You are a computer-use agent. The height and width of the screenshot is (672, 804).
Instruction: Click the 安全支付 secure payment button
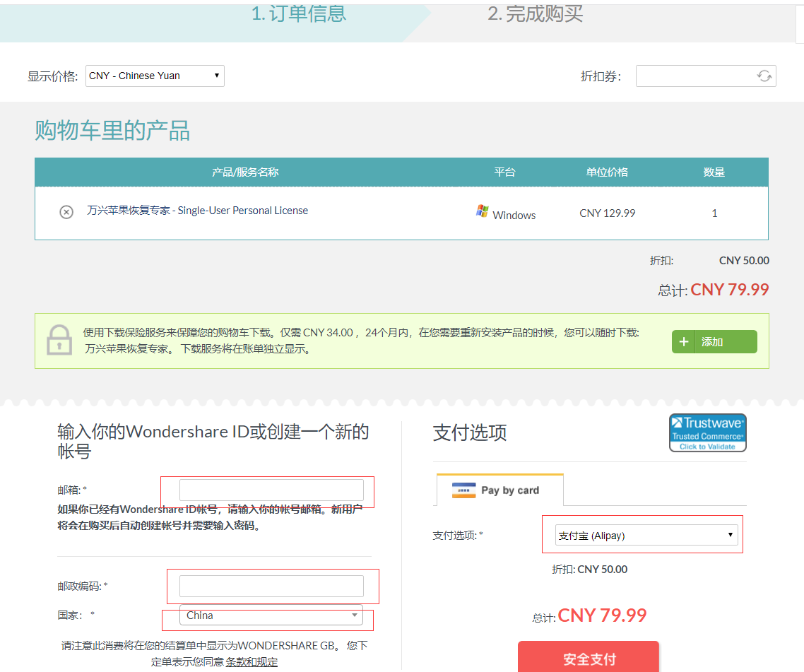(588, 658)
